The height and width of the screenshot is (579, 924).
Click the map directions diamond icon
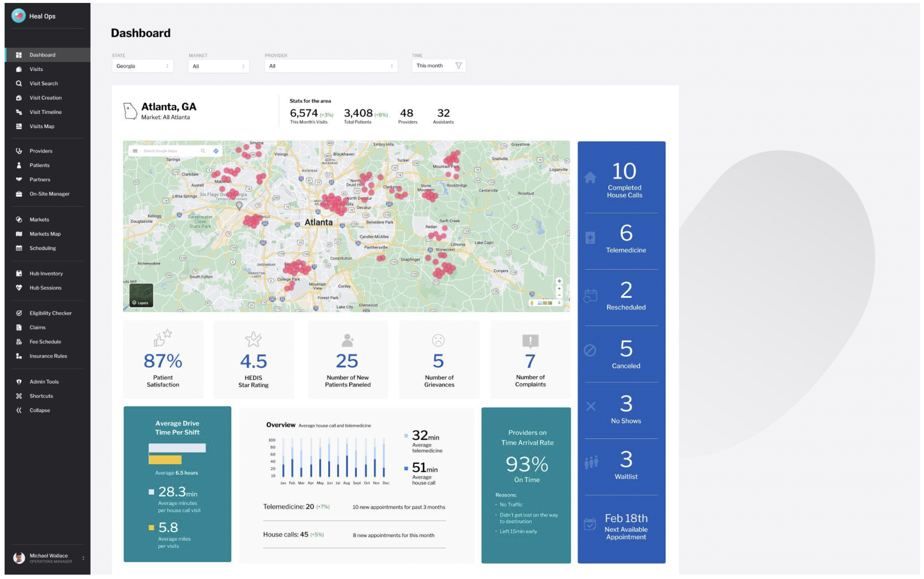216,151
